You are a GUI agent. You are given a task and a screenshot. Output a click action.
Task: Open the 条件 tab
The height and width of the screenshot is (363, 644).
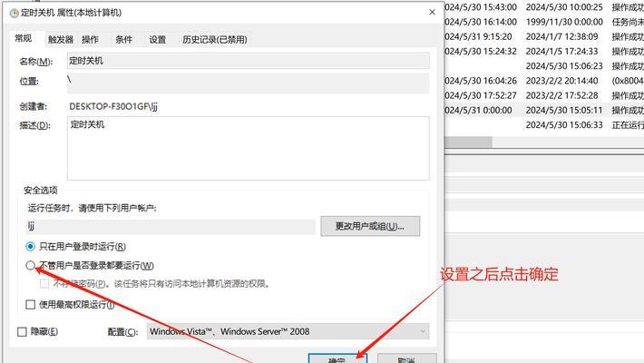click(x=123, y=39)
